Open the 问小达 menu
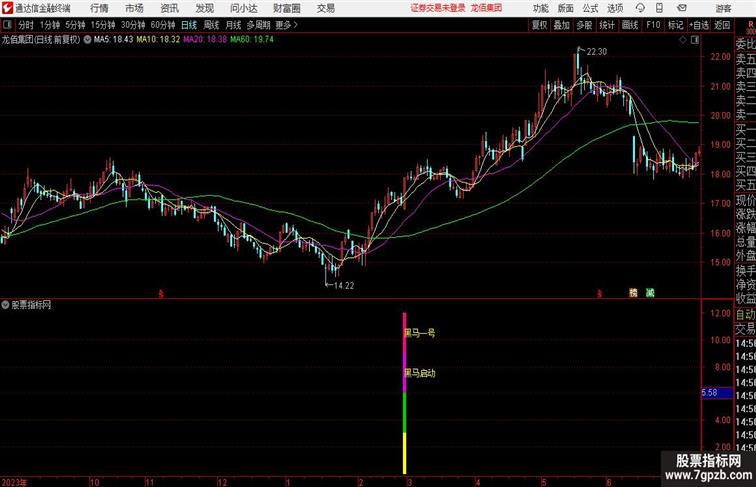Screen dimensions: 756x487 [x=243, y=8]
